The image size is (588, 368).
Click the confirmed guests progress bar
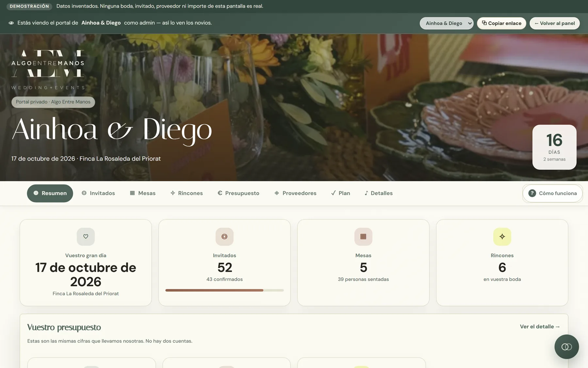tap(224, 290)
